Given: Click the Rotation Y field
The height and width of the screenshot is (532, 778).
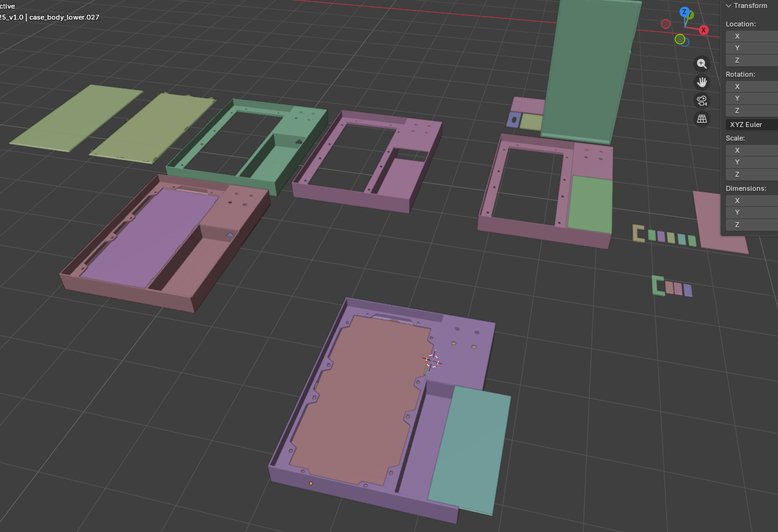Looking at the screenshot, I should click(752, 98).
